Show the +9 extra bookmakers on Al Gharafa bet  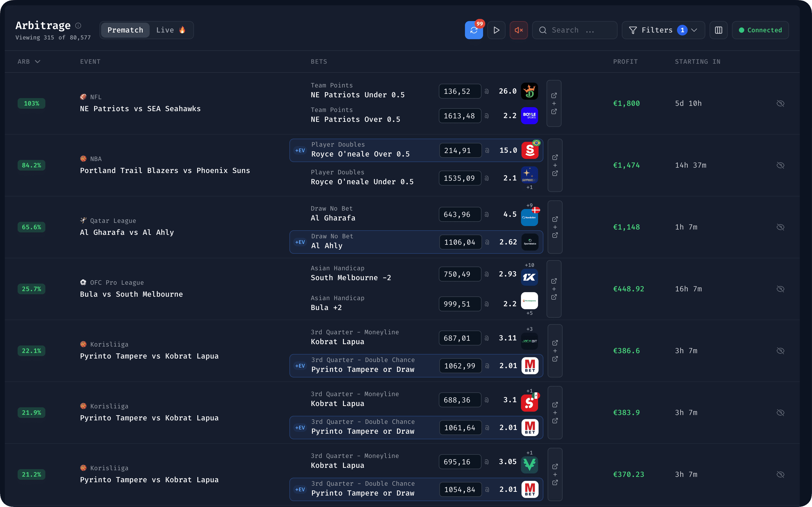coord(530,205)
